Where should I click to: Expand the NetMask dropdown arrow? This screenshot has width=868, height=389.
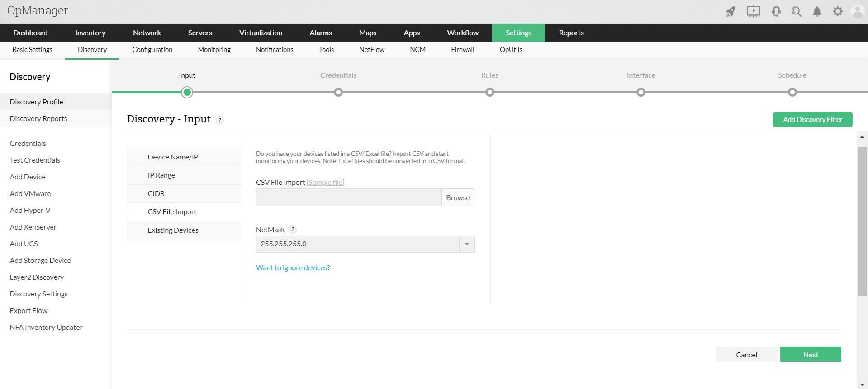click(467, 244)
